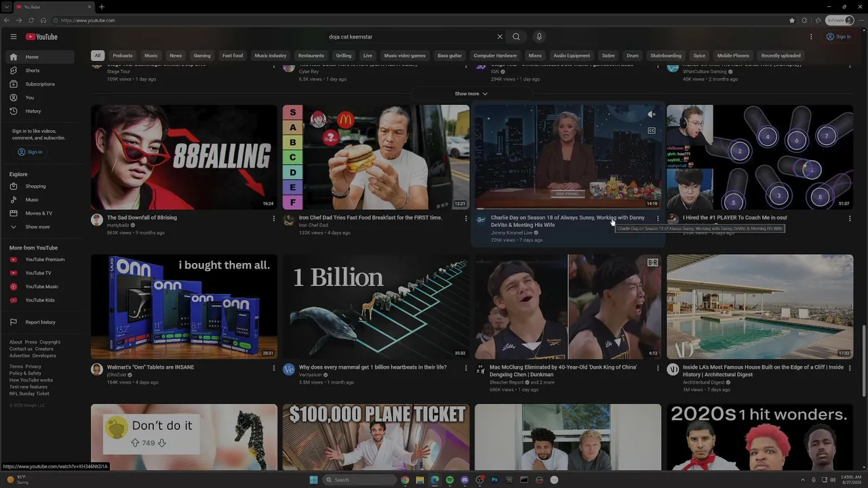Image resolution: width=868 pixels, height=488 pixels.
Task: Select the All filter chip
Action: 98,56
